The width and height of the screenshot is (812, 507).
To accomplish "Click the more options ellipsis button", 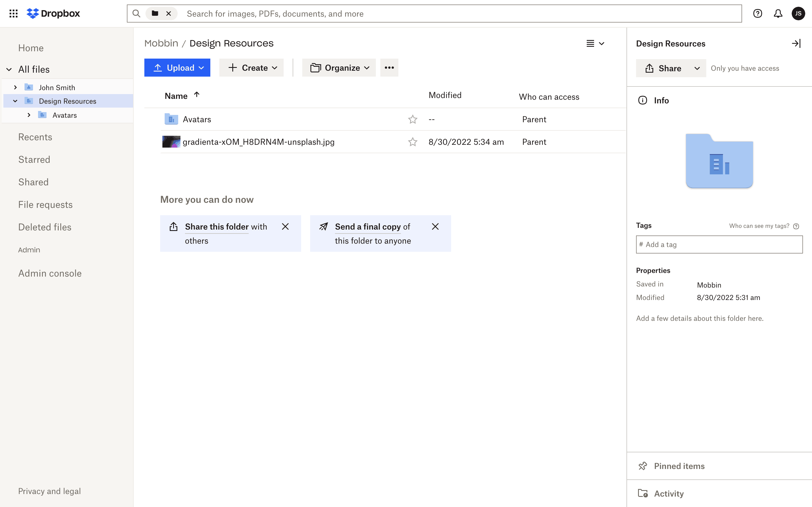I will pos(389,68).
